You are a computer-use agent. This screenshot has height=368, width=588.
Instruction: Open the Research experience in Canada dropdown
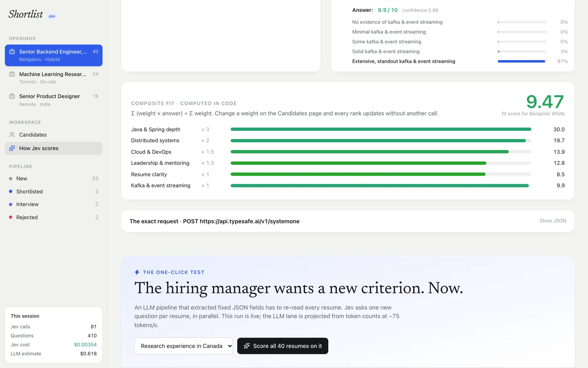(183, 346)
